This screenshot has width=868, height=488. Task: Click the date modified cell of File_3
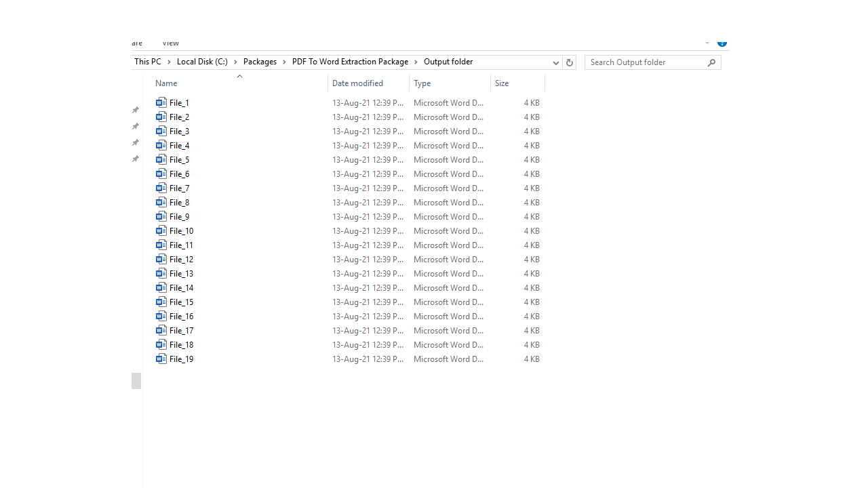pyautogui.click(x=368, y=131)
